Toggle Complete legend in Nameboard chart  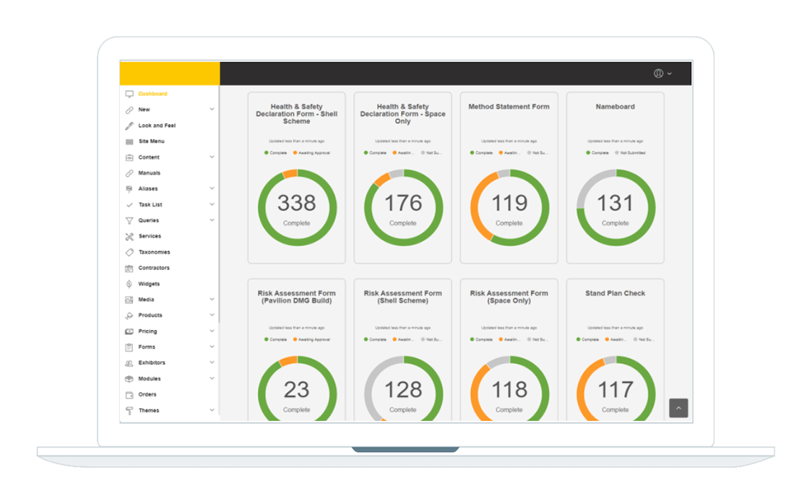[597, 153]
